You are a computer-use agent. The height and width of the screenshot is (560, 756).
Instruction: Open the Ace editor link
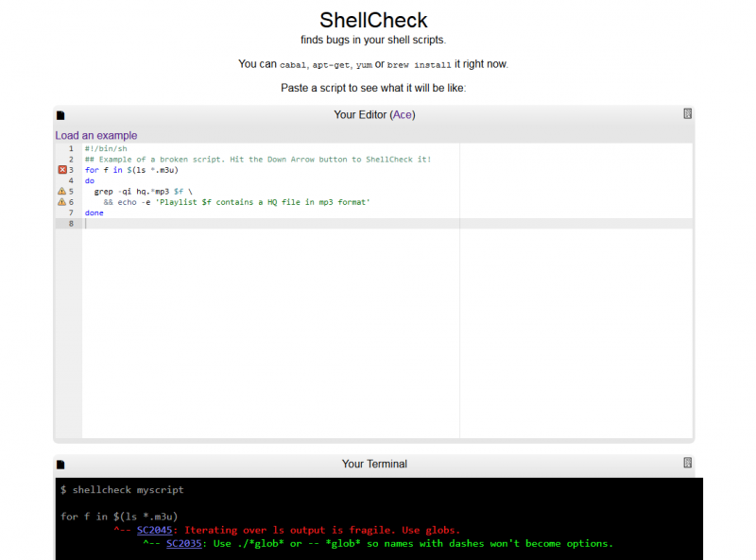(x=403, y=115)
